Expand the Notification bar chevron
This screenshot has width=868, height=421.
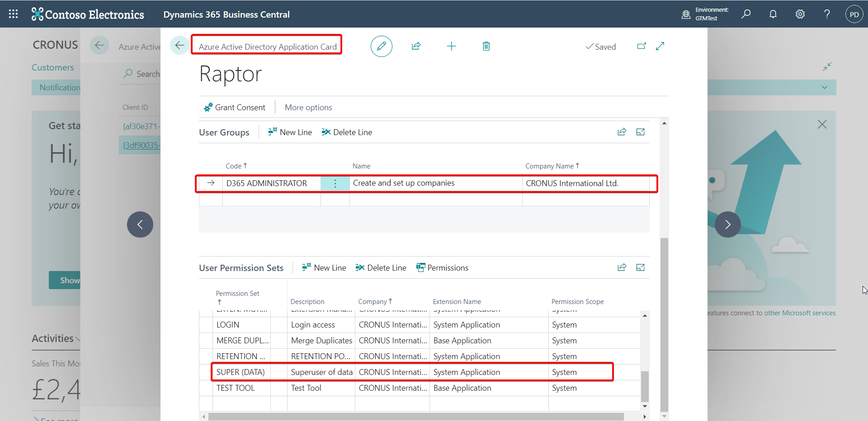pos(825,88)
